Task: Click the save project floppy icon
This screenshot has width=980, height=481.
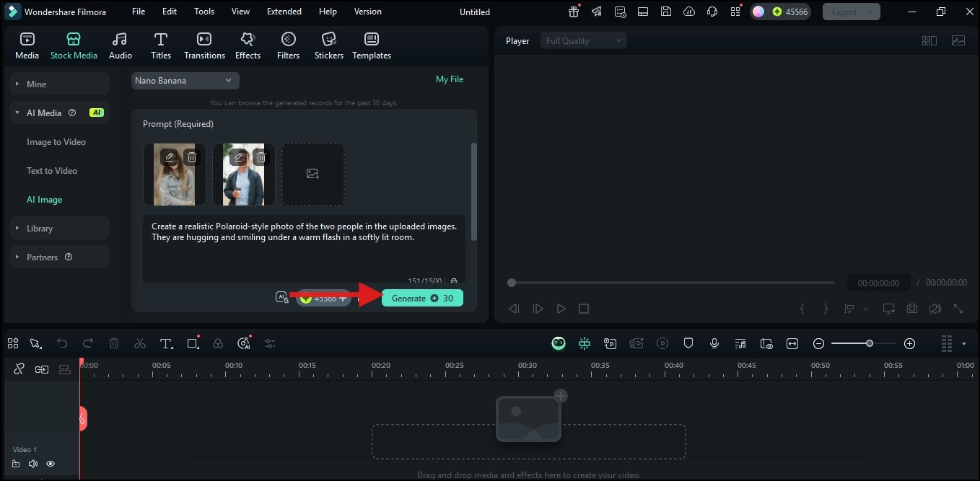Action: point(666,12)
